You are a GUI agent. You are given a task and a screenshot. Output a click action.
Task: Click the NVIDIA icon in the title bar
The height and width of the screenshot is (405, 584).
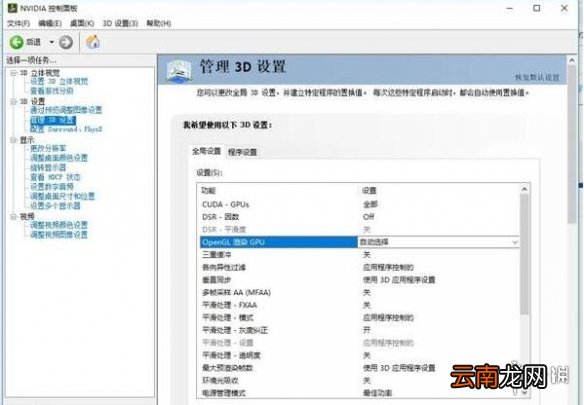[x=12, y=7]
